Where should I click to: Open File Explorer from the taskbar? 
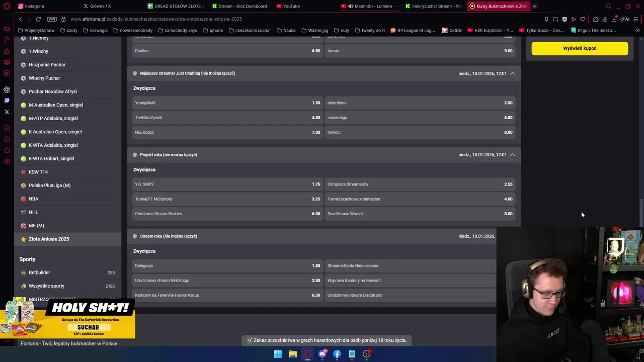[292, 354]
